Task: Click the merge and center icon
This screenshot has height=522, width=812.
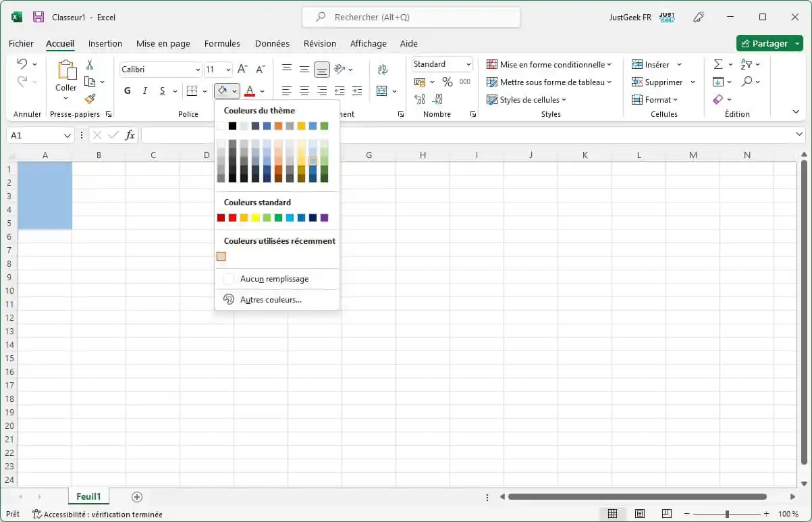Action: click(382, 90)
